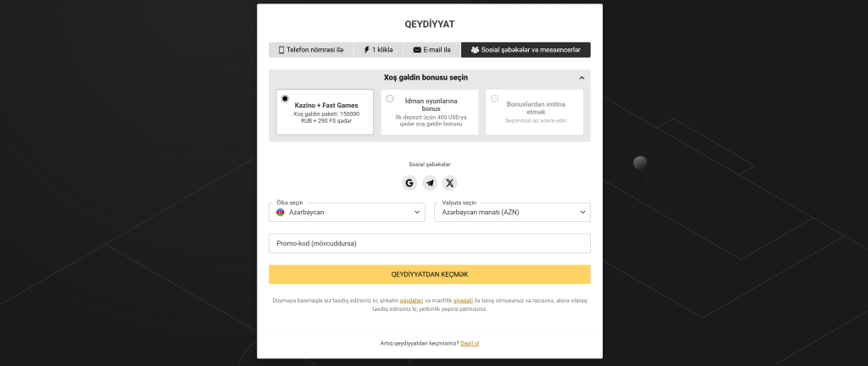This screenshot has width=868, height=366.
Task: Open the qaydaları rules link
Action: pyautogui.click(x=411, y=300)
